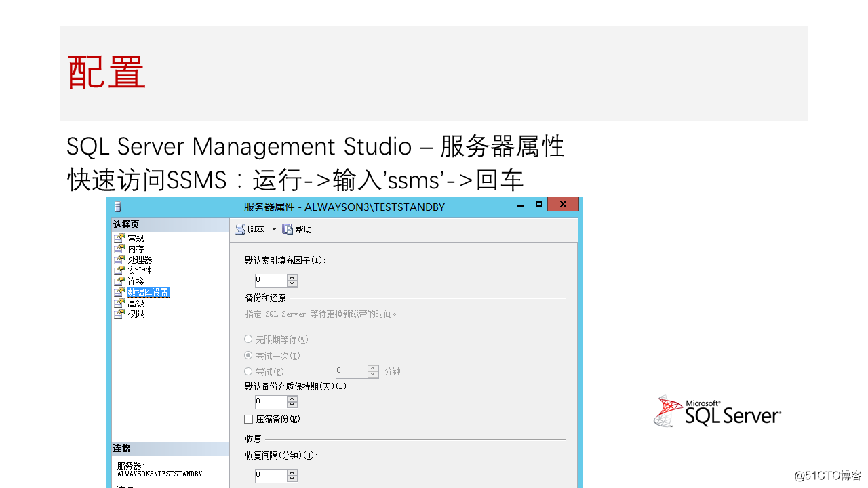Increase 恢复间隔 minutes value
Viewport: 868px width, 488px height.
tap(292, 472)
